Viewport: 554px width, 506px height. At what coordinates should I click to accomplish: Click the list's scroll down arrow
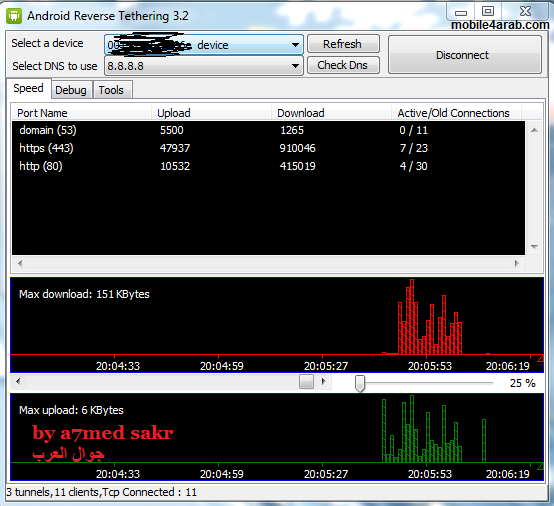534,247
